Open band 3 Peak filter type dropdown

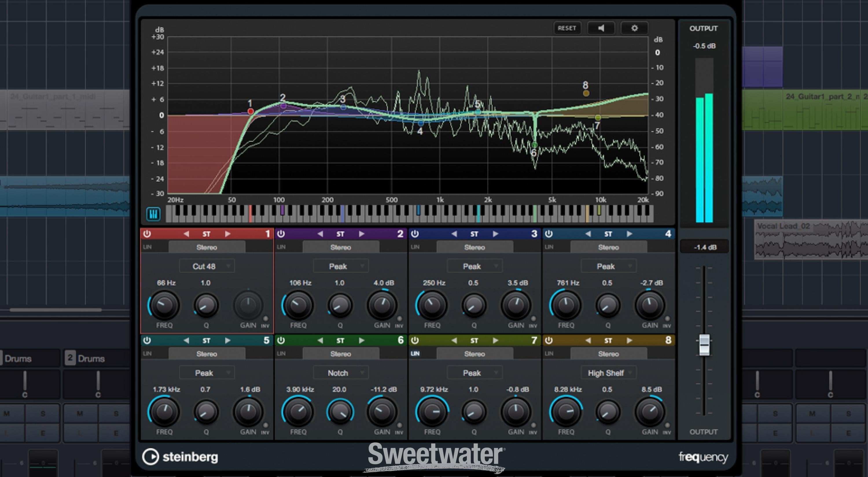point(475,266)
